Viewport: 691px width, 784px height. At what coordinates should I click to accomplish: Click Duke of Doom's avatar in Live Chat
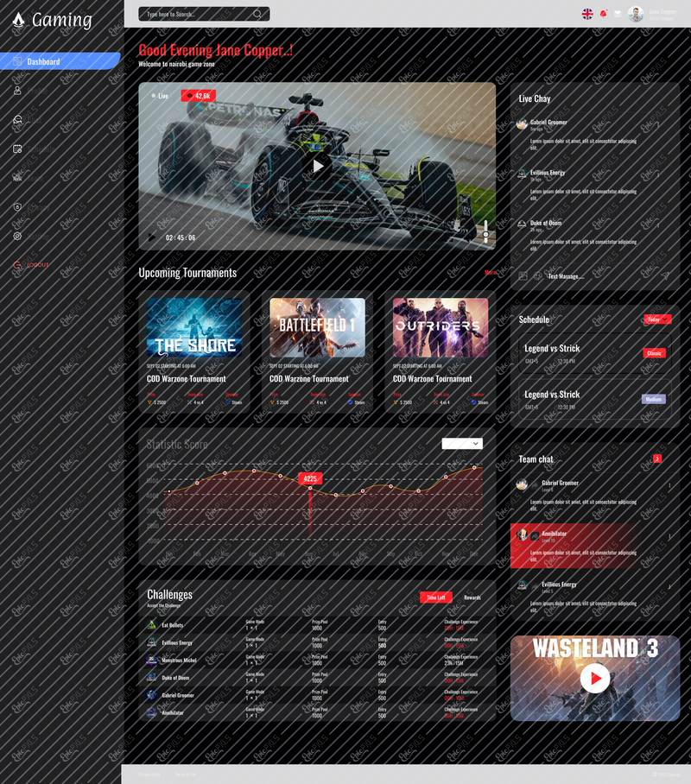[x=522, y=224]
